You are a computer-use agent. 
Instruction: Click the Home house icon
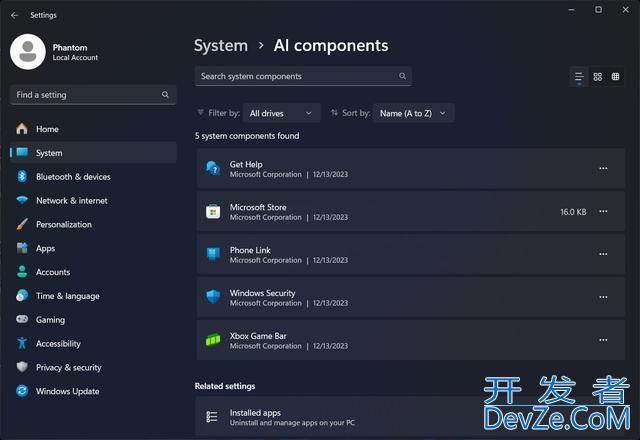(x=22, y=129)
